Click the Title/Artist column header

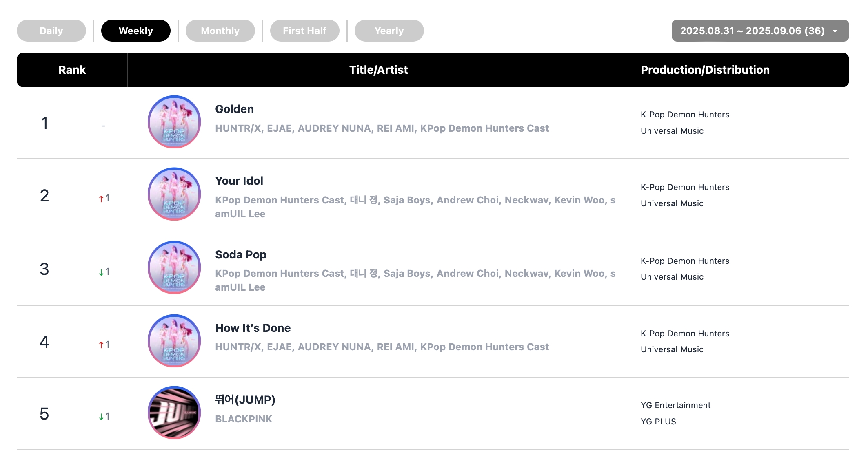379,70
